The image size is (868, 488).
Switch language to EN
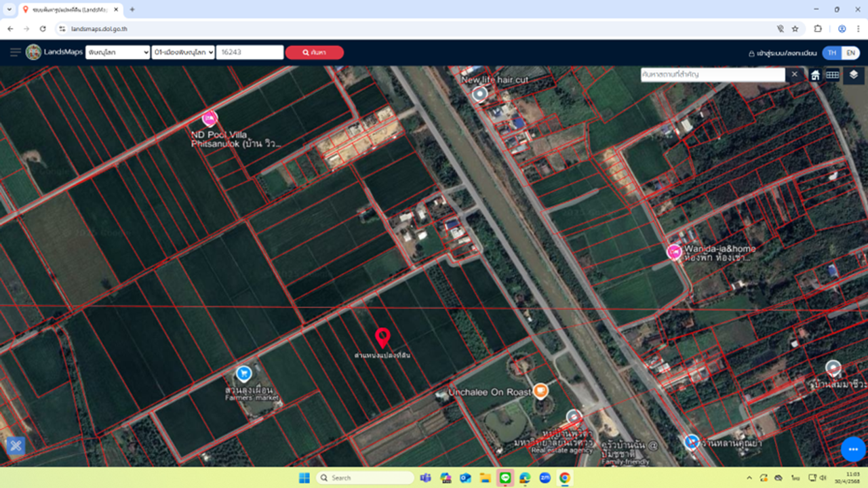pyautogui.click(x=850, y=53)
